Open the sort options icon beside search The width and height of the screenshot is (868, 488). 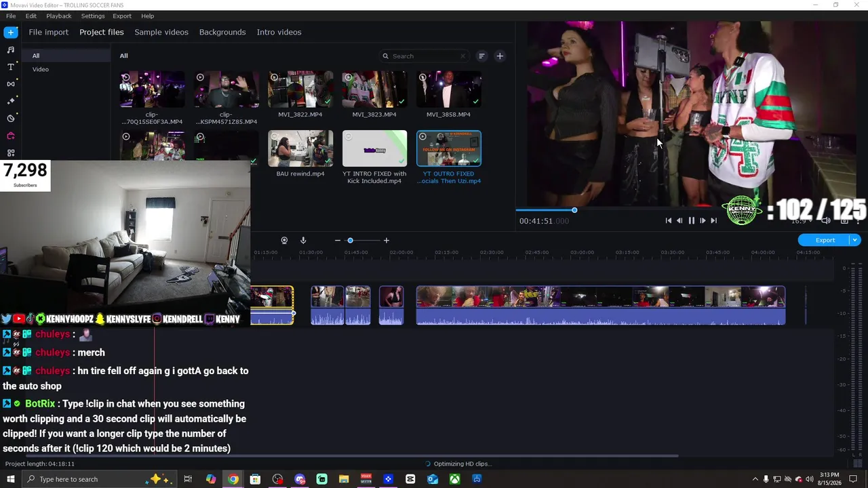point(481,56)
